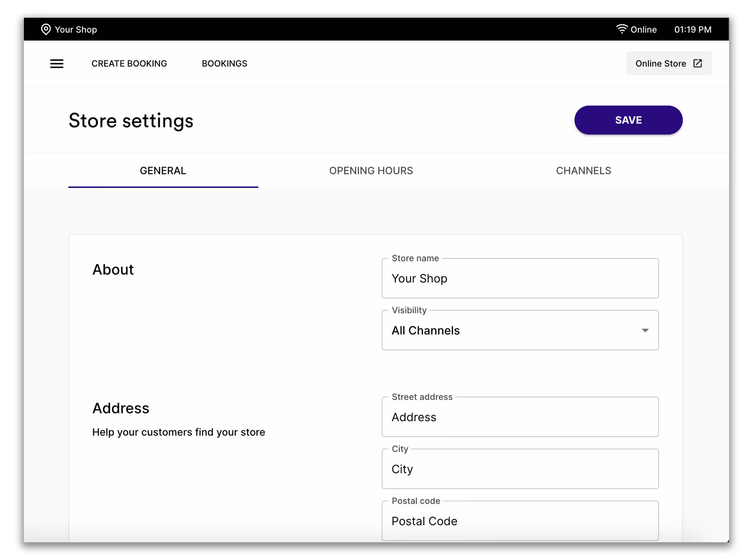Image resolution: width=753 pixels, height=560 pixels.
Task: Select the GENERAL tab
Action: click(x=163, y=170)
